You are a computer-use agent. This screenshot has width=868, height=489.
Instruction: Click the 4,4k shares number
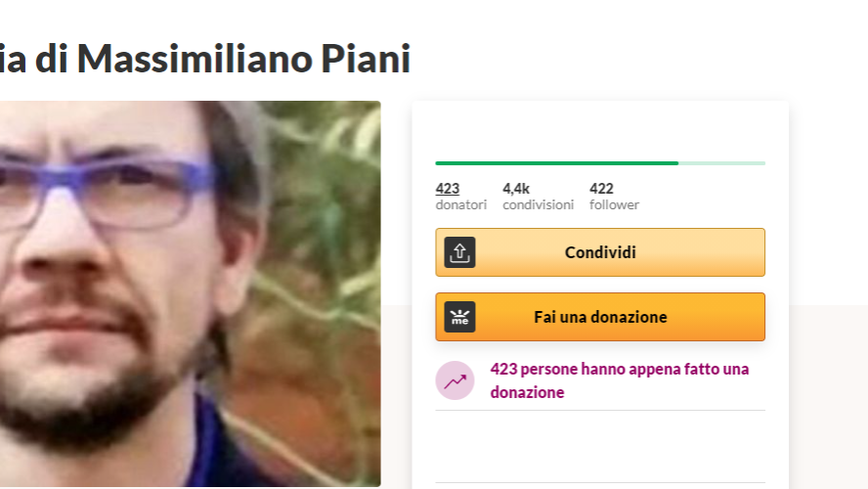tap(516, 189)
